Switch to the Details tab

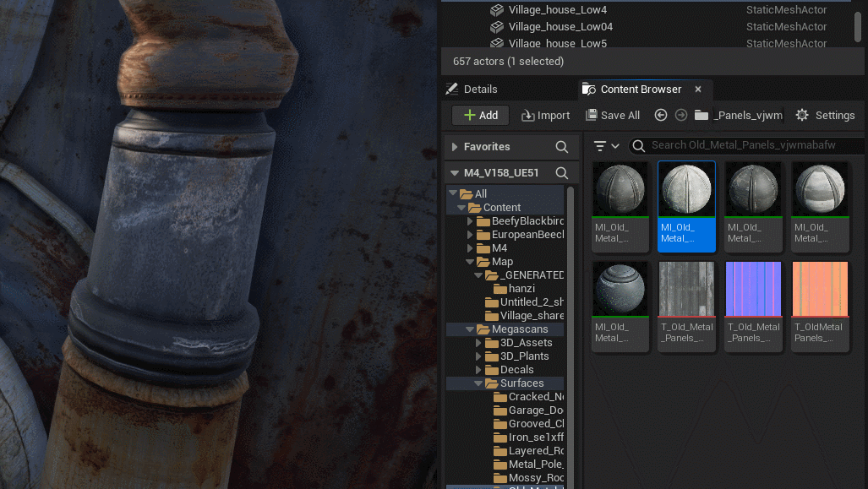(x=472, y=90)
